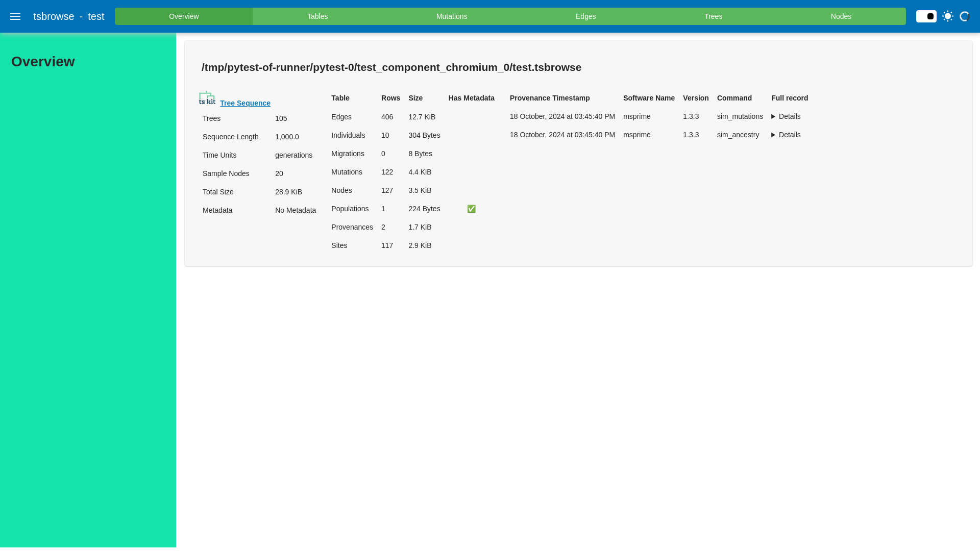Go to the Trees tab
The image size is (980, 551).
(713, 16)
